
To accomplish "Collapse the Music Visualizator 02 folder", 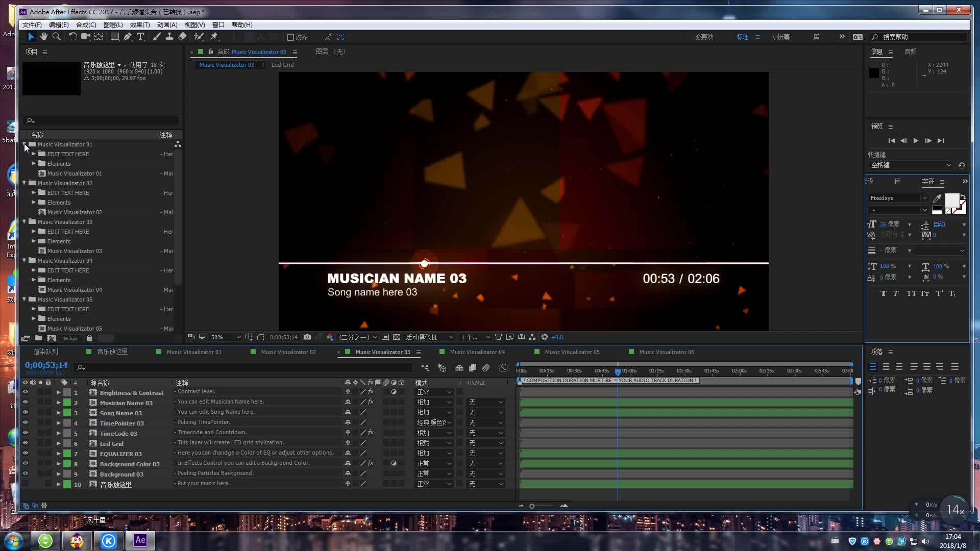I will [24, 183].
